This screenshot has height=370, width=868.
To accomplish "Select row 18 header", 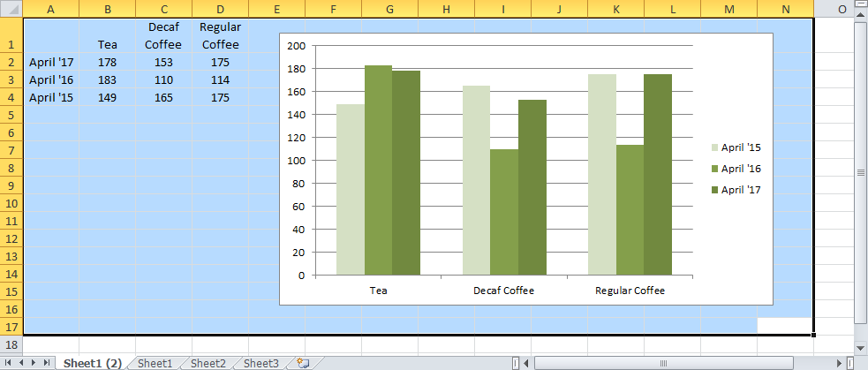I will coord(11,344).
